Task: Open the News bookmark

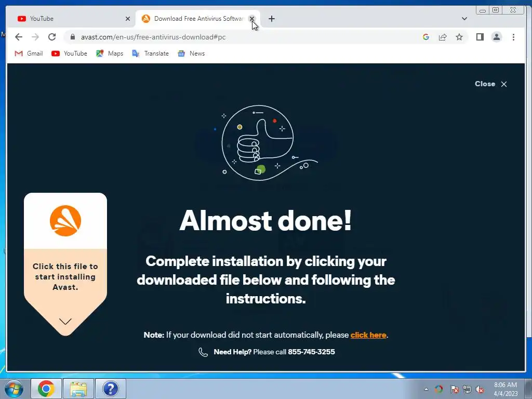Action: (x=191, y=54)
